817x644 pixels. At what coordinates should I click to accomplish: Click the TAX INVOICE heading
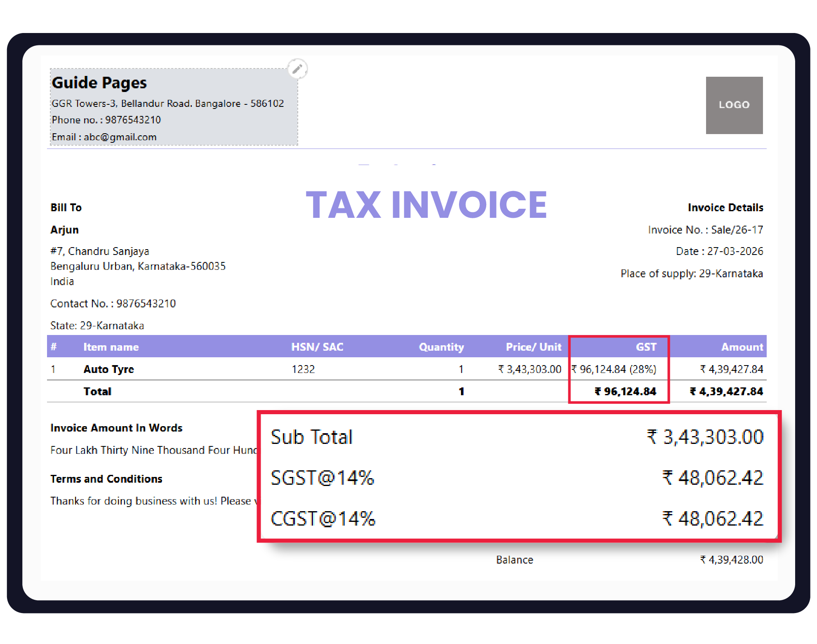[x=426, y=205]
